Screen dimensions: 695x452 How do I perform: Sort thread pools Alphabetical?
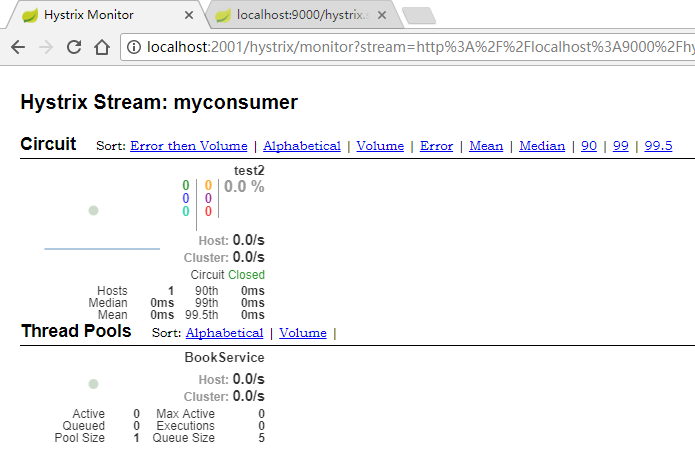click(224, 333)
